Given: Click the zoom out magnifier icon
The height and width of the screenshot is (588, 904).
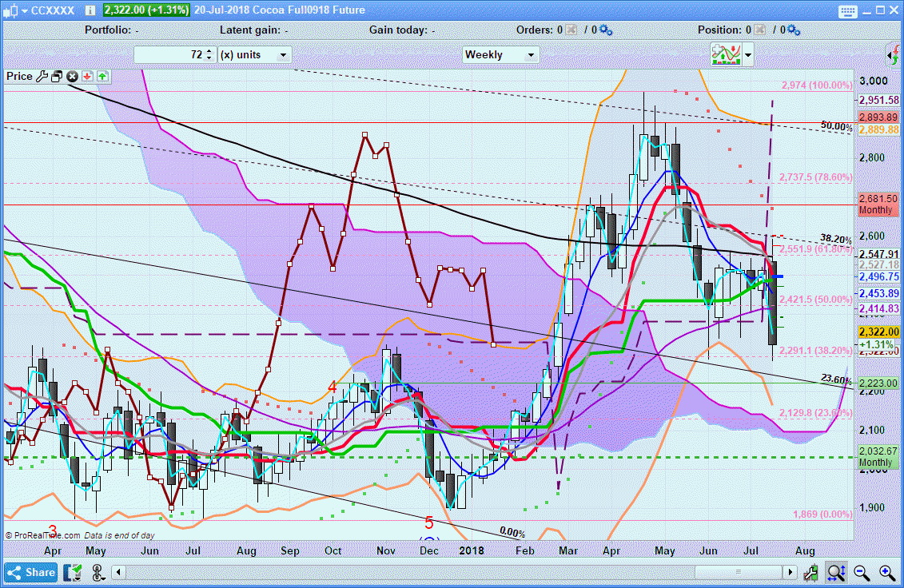Looking at the screenshot, I should 862,573.
